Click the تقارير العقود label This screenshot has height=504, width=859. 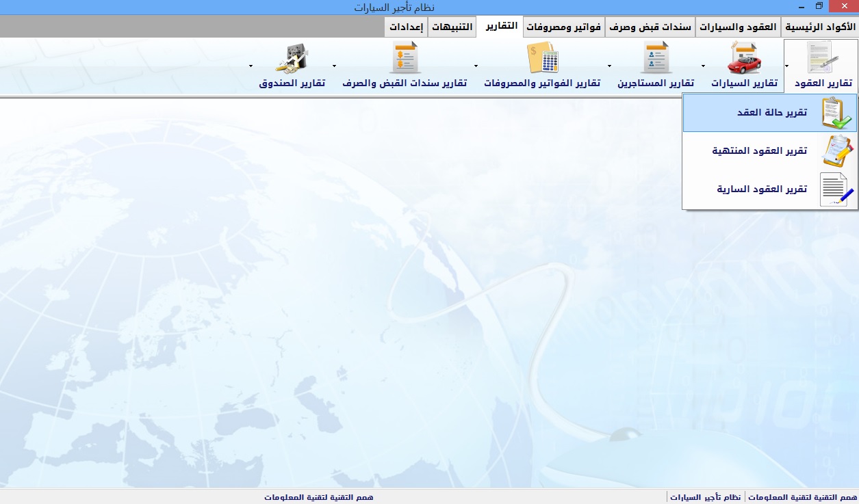[x=823, y=83]
